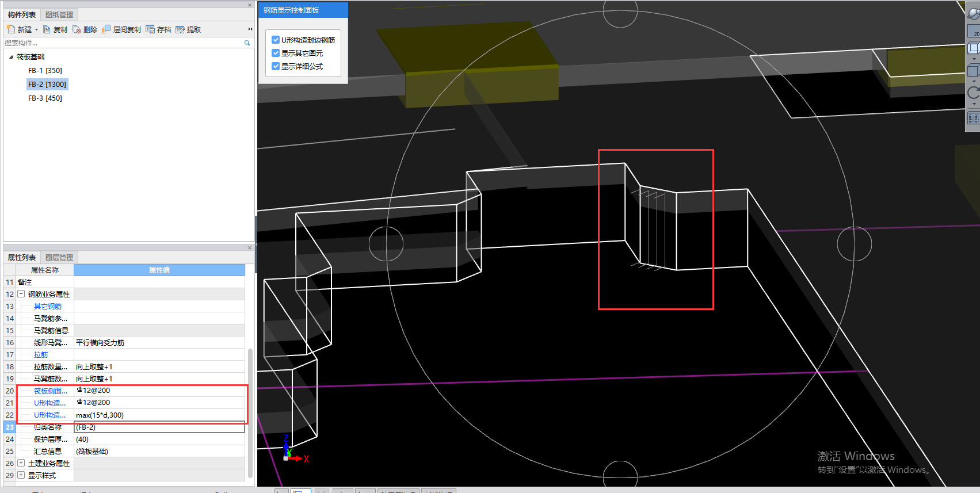Click the wireframe cube view icon
The height and width of the screenshot is (493, 980).
(974, 48)
